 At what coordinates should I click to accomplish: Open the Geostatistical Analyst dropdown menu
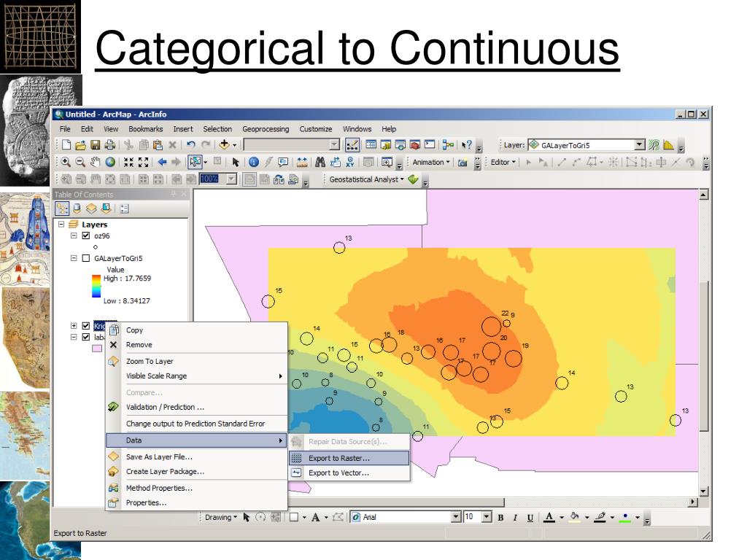pos(366,179)
